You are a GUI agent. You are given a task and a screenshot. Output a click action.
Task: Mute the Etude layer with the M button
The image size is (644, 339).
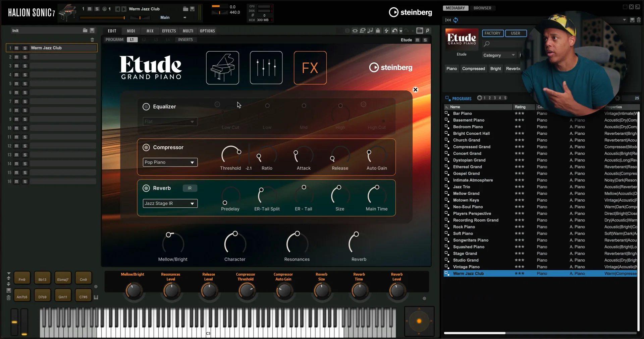418,40
